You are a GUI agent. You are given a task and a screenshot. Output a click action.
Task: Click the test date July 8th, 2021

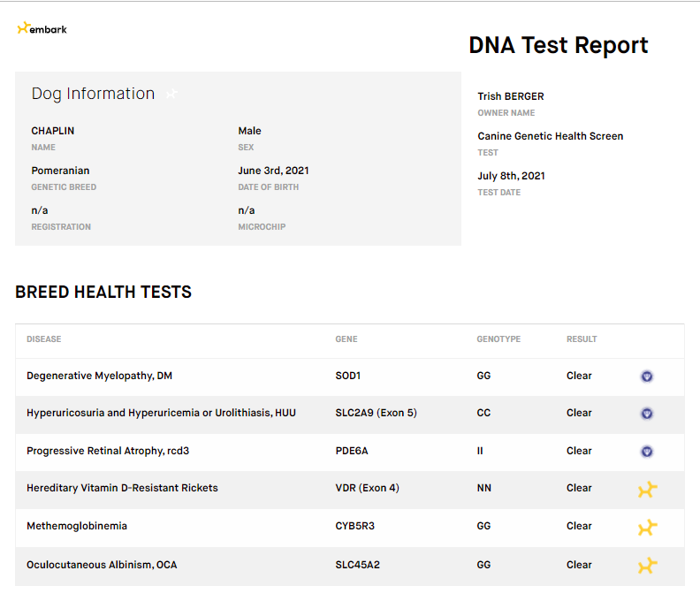click(x=511, y=176)
